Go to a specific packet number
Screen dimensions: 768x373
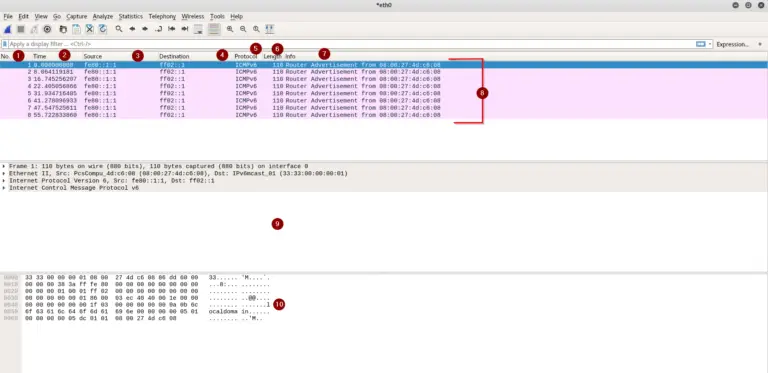tap(159, 29)
